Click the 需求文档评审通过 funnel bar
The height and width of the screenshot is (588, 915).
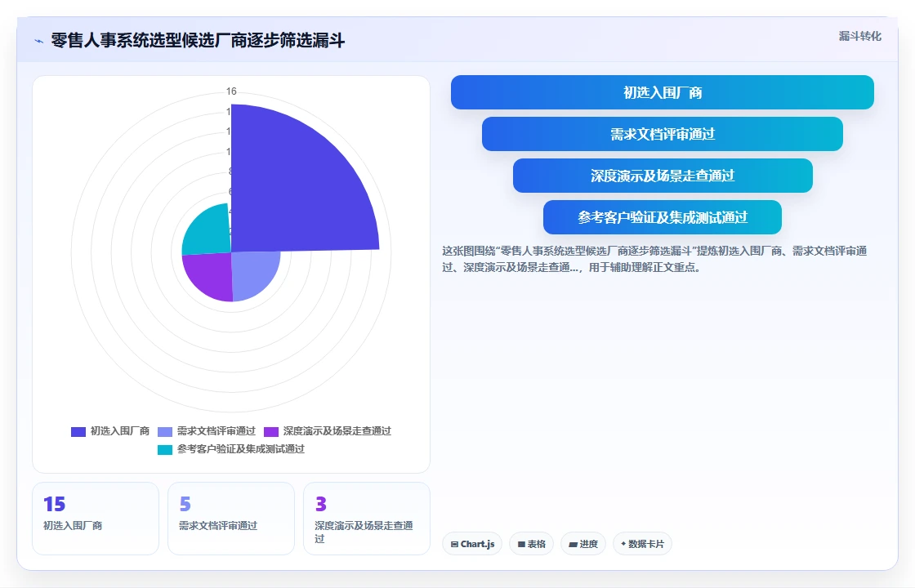(x=663, y=134)
